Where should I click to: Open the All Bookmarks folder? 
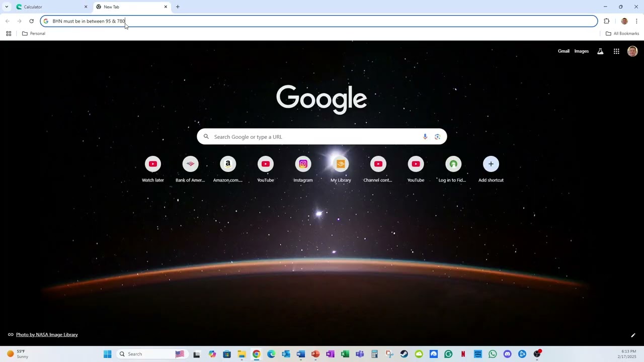622,34
